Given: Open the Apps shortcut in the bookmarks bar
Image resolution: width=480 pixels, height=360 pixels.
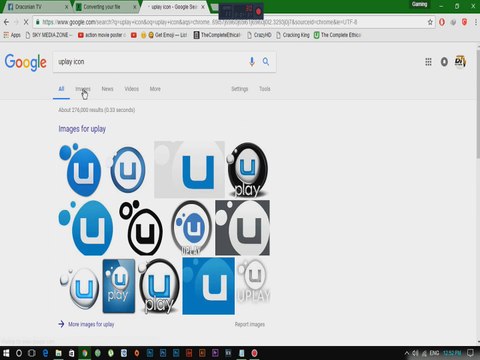Looking at the screenshot, I should 12,35.
